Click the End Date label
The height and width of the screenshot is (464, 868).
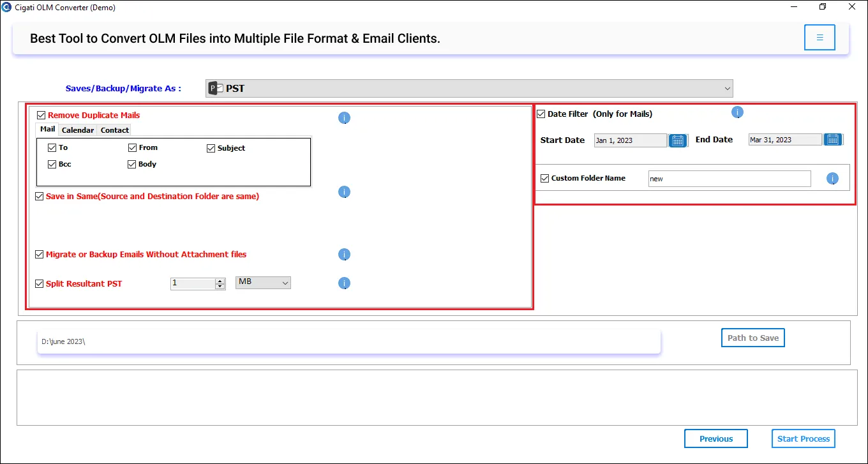click(714, 140)
